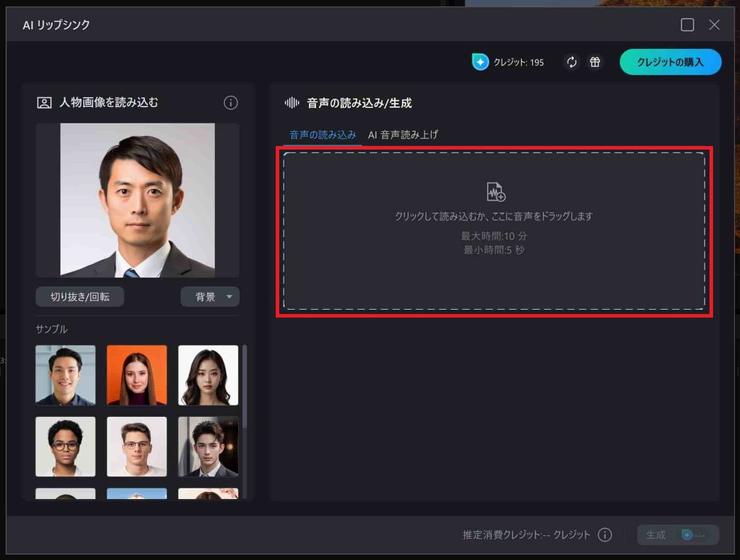Screen dimensions: 740x560
Task: Show info for 人物画像を読み込む
Action: pos(230,102)
